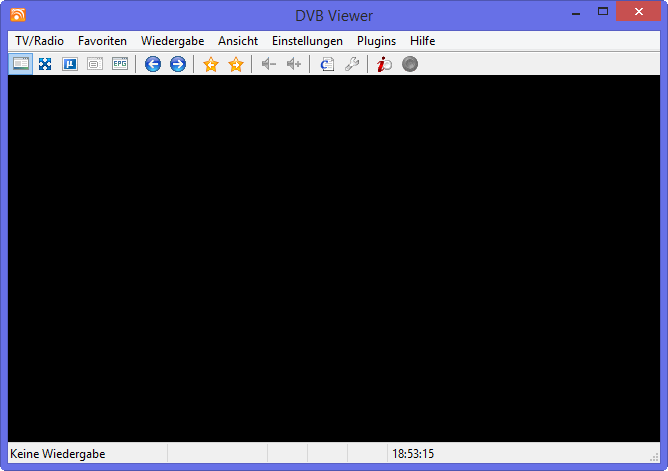Minimize the DVB Viewer window

click(x=576, y=12)
